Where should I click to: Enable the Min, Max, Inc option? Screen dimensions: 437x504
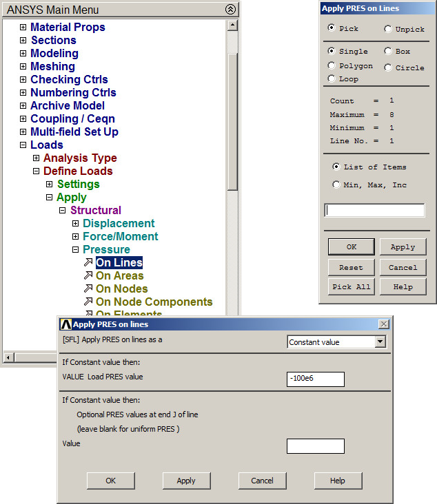pyautogui.click(x=336, y=185)
